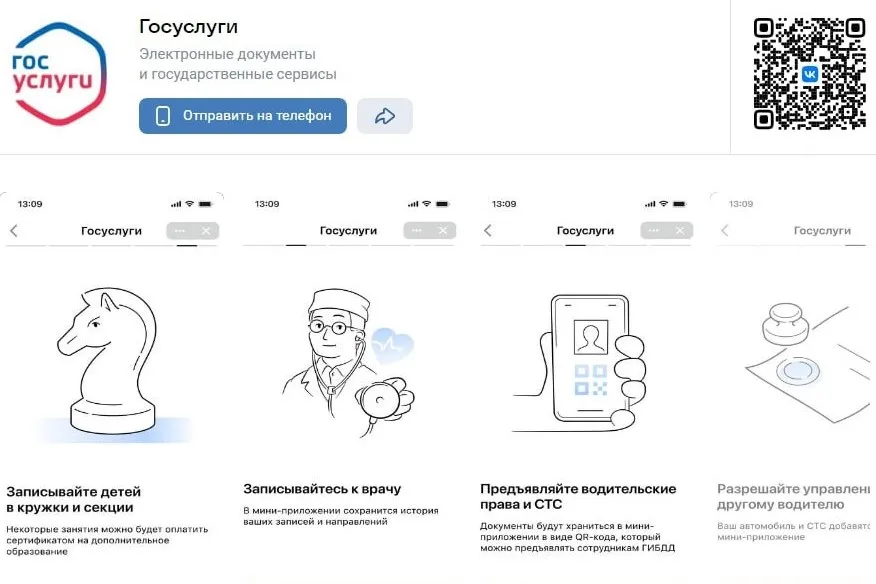876x584 pixels.
Task: Open three-dots menu in first screenshot
Action: point(179,231)
